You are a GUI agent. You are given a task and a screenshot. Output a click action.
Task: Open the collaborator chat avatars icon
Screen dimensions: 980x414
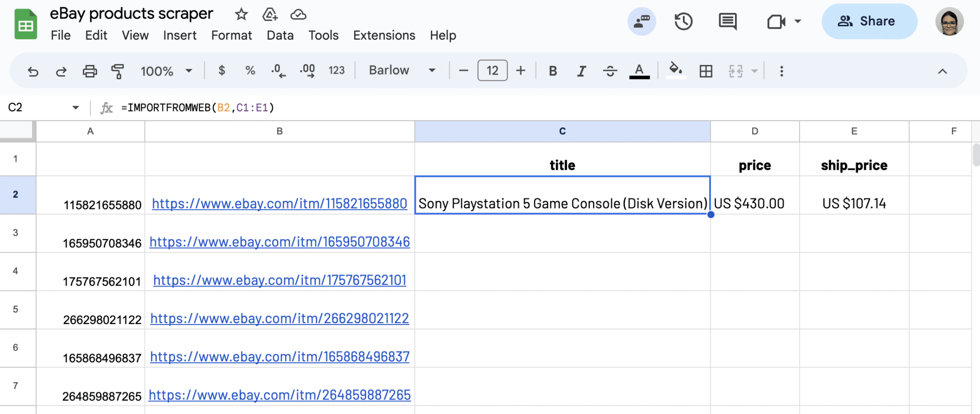pos(642,21)
